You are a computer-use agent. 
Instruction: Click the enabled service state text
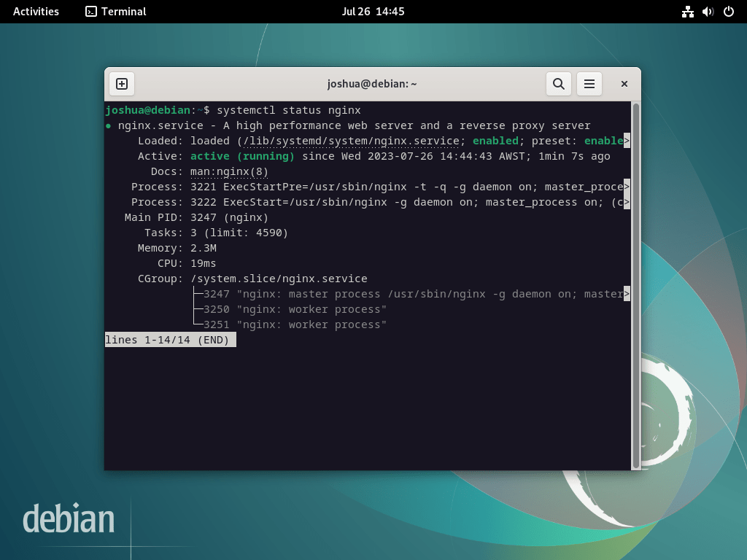pos(495,140)
